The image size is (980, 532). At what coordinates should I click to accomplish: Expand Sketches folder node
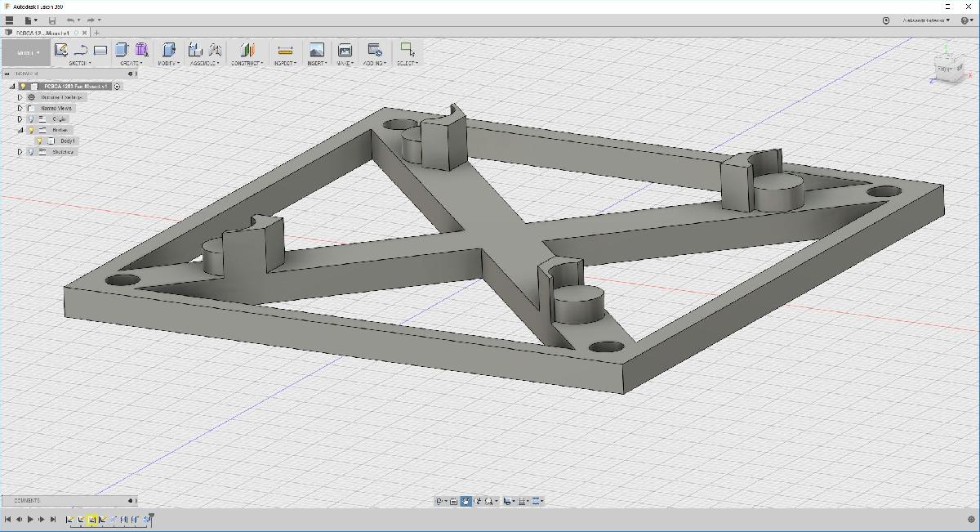point(20,152)
